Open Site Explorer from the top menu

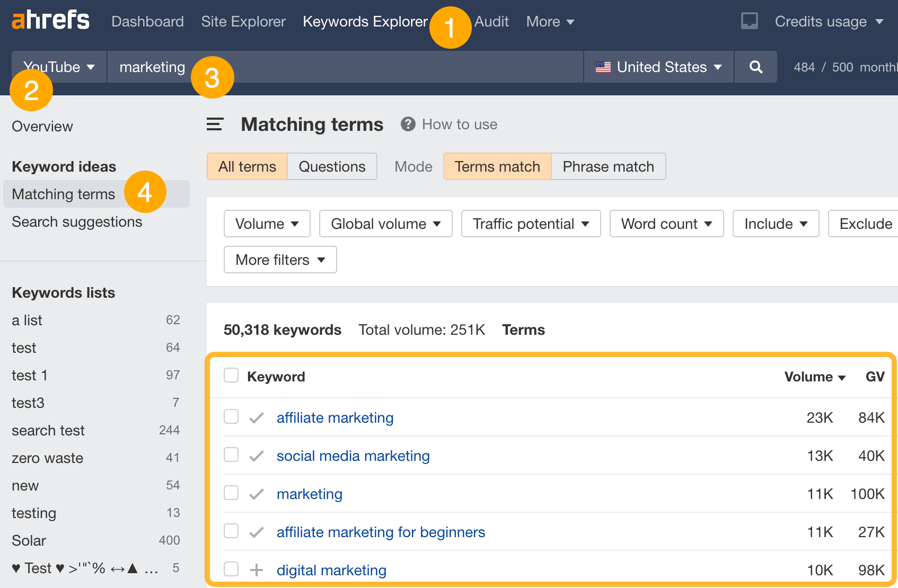click(243, 21)
